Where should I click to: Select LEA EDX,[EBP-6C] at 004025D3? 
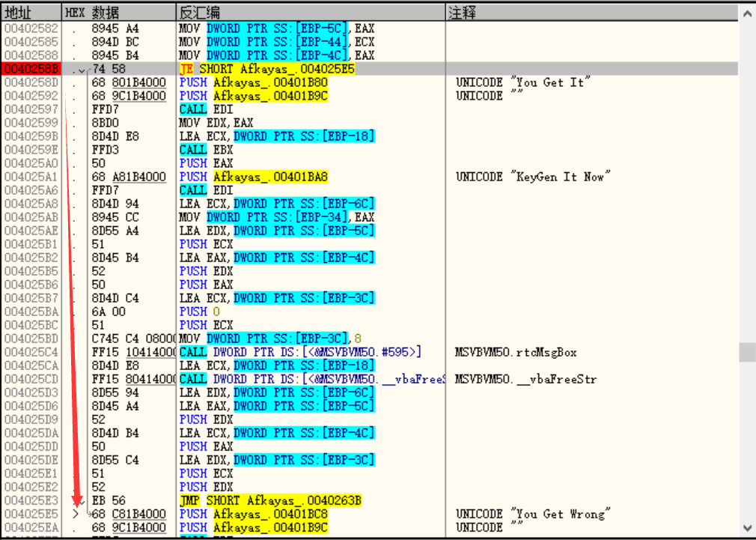coord(277,392)
